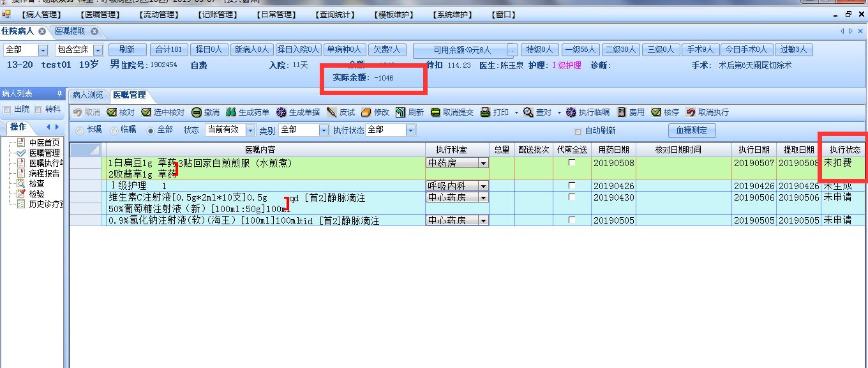Enable the 自动刷新 checkbox

click(x=578, y=131)
